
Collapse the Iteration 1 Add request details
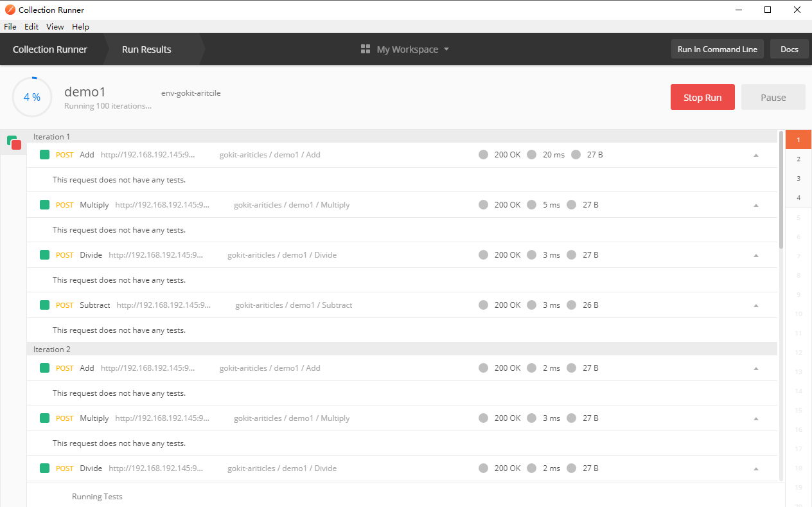coord(756,155)
